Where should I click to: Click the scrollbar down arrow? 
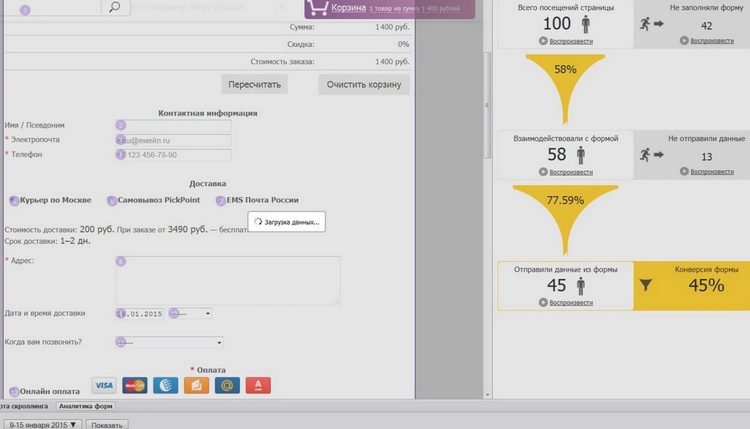(x=487, y=395)
